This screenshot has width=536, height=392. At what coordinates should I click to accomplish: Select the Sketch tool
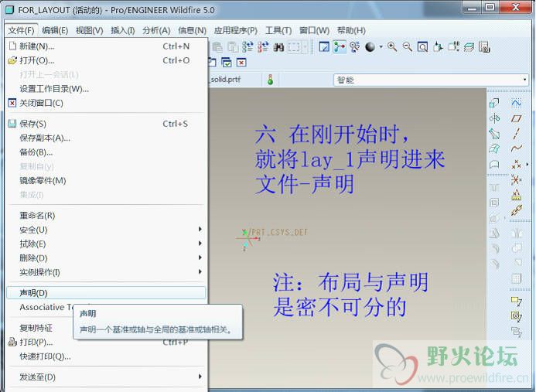516,103
